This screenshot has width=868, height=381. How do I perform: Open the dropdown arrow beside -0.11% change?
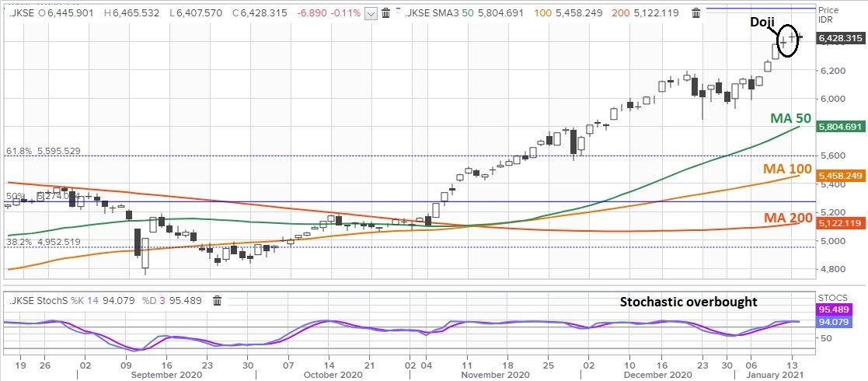371,13
